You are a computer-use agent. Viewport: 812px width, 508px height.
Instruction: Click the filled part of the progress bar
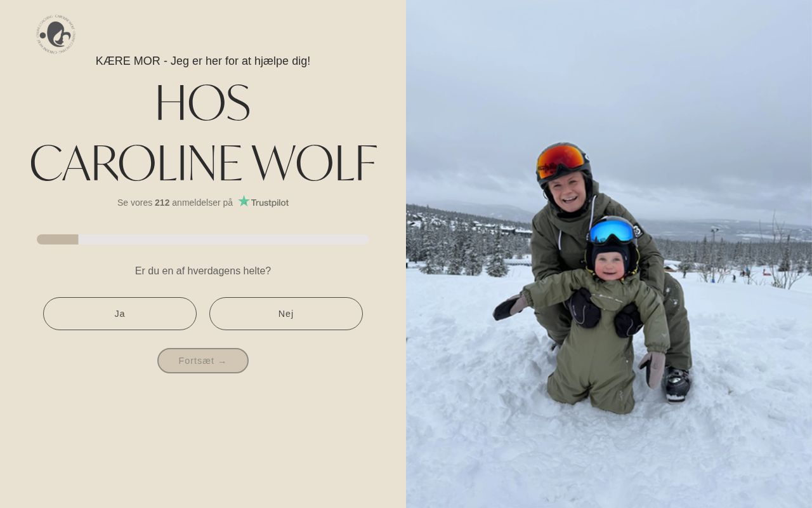pyautogui.click(x=58, y=239)
